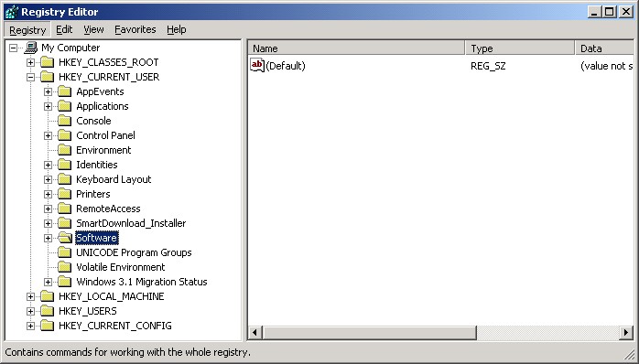
Task: Expand the Windows 3.1 Migration Status key
Action: (x=49, y=283)
